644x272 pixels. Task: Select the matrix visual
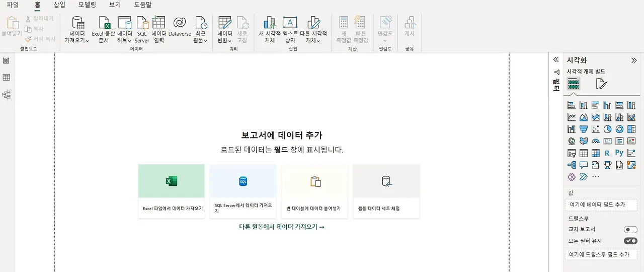596,153
